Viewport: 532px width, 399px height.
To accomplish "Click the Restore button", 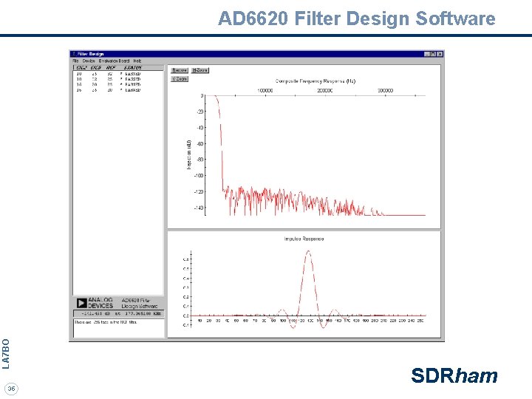I will (180, 70).
